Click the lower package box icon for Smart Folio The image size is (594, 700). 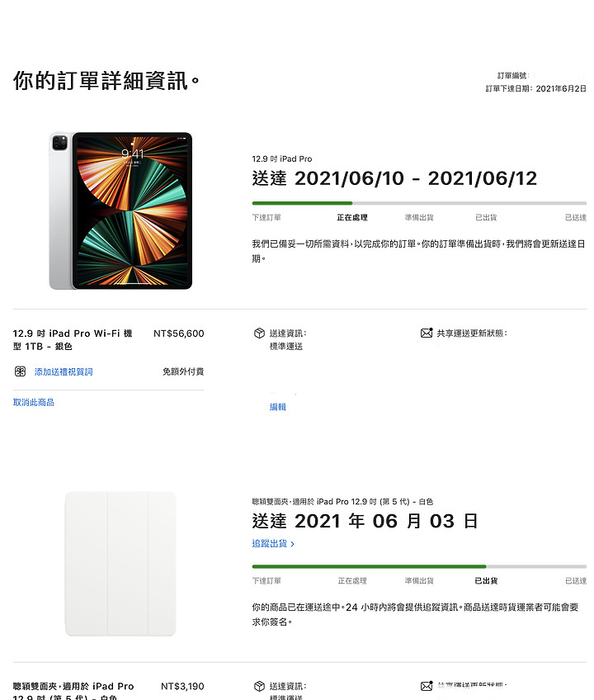click(259, 686)
